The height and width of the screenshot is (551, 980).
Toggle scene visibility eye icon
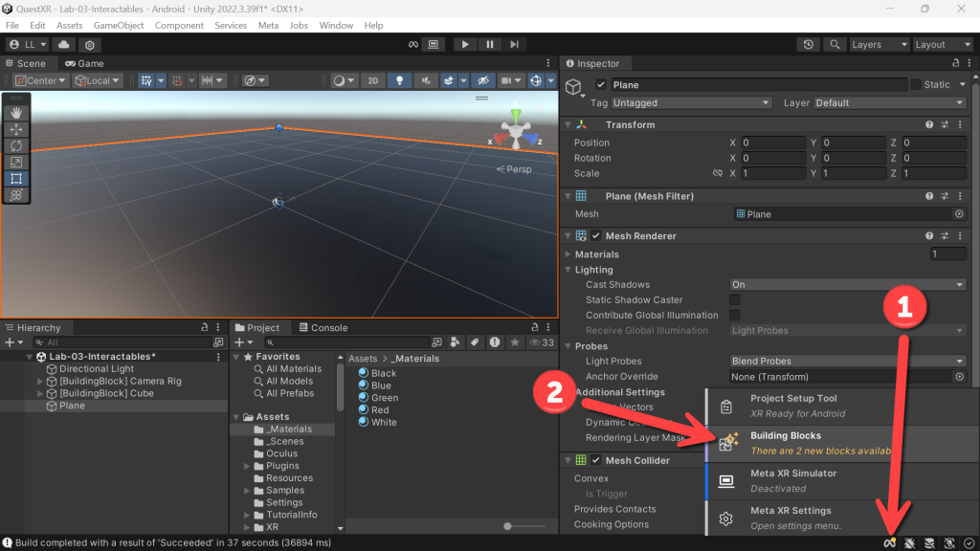coord(483,80)
